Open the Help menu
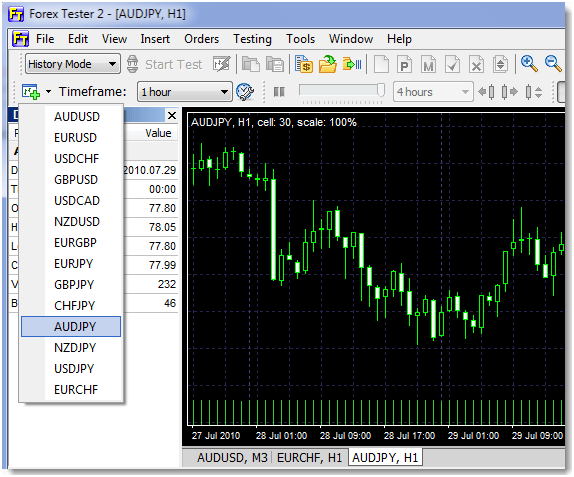Image resolution: width=574 pixels, height=477 pixels. pyautogui.click(x=399, y=39)
